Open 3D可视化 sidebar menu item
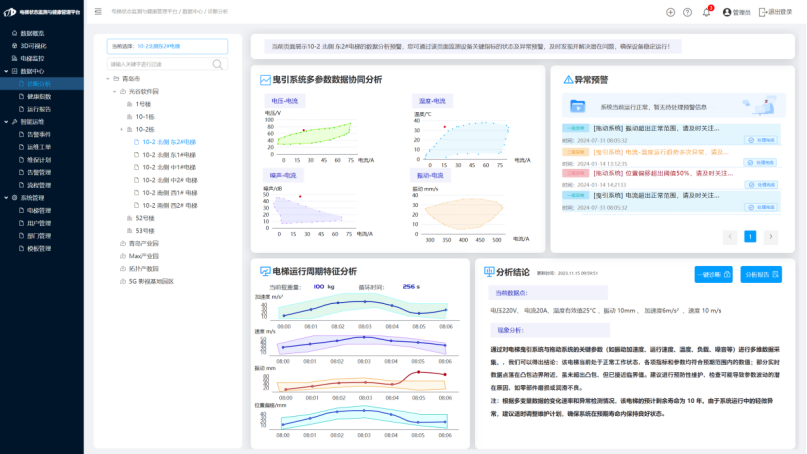The height and width of the screenshot is (454, 807). pyautogui.click(x=34, y=46)
